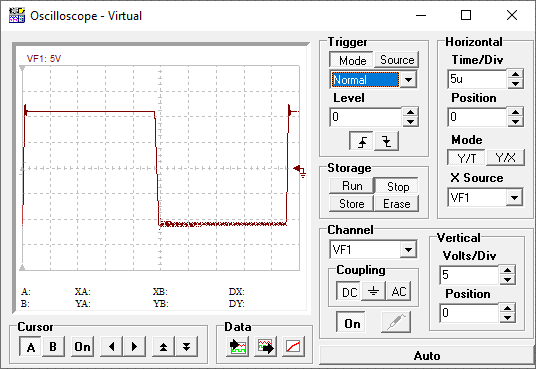The height and width of the screenshot is (369, 536).
Task: Click trigger Source button
Action: point(397,60)
